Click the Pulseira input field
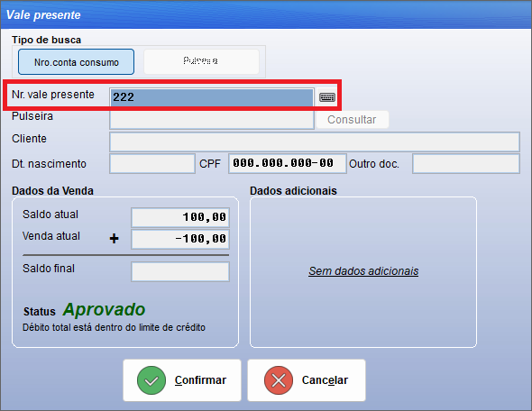Image resolution: width=532 pixels, height=411 pixels. click(x=212, y=120)
